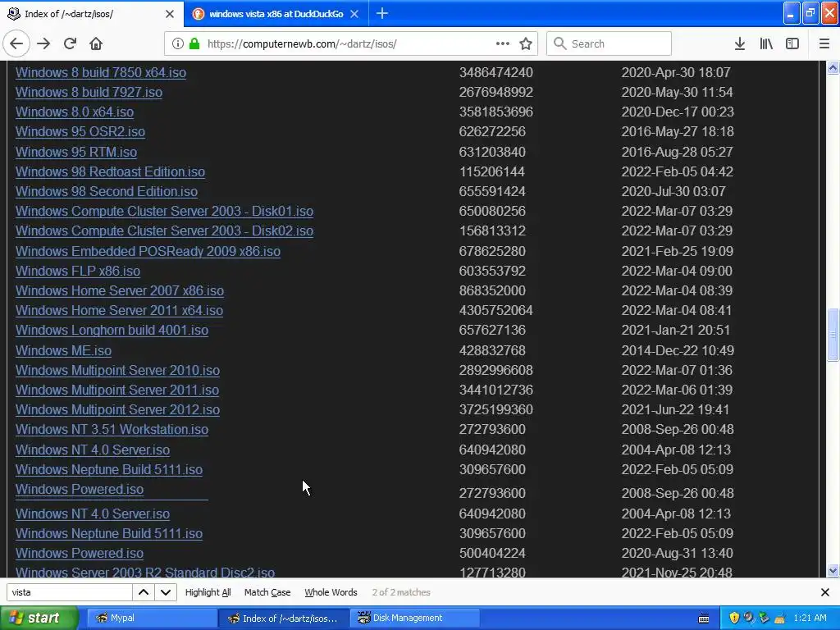This screenshot has width=840, height=630.
Task: Toggle Match Case option
Action: 267,592
